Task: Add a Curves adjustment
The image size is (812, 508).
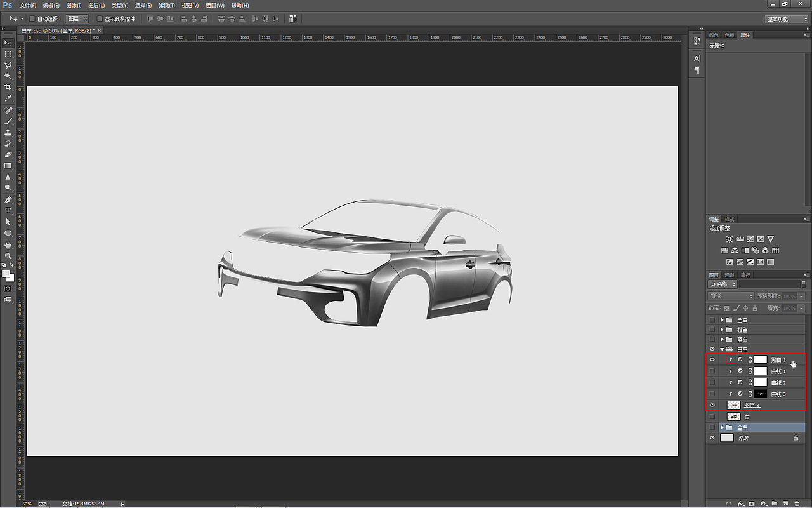Action: tap(750, 239)
